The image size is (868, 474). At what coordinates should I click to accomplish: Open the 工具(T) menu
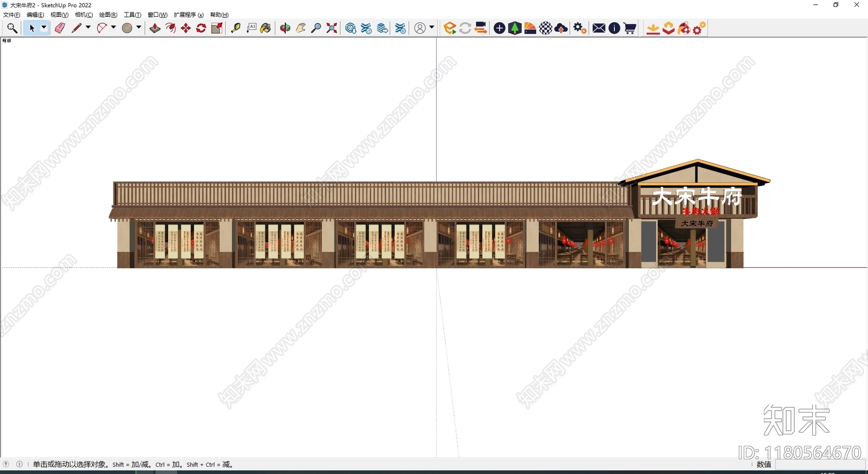(x=132, y=15)
